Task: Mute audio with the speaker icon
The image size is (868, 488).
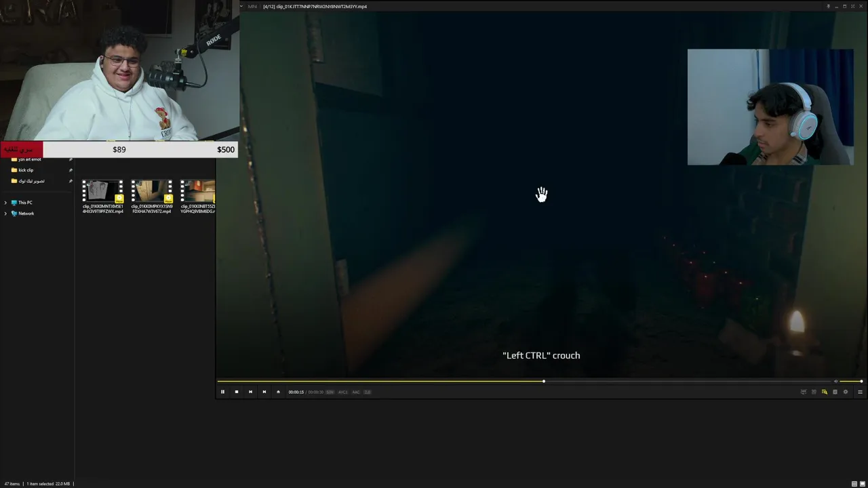Action: [835, 381]
